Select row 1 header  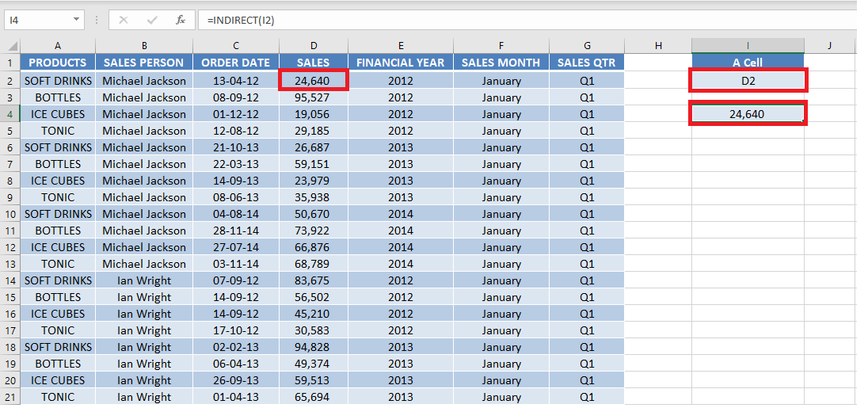[10, 63]
